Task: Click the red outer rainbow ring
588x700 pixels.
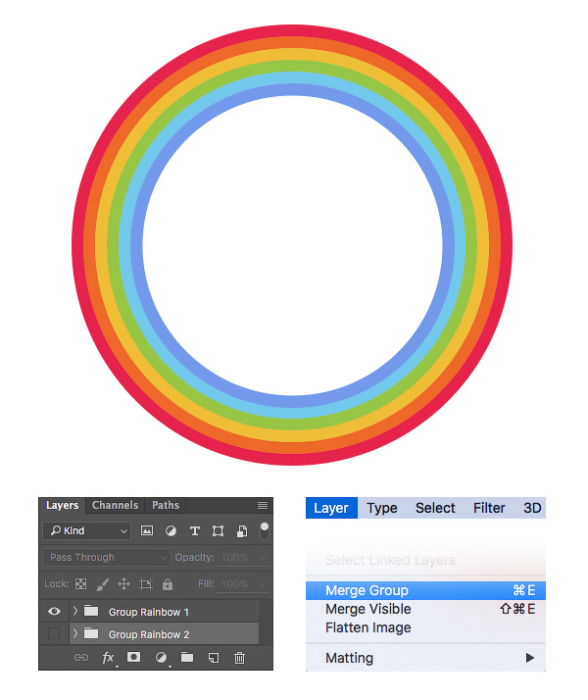Action: (292, 30)
